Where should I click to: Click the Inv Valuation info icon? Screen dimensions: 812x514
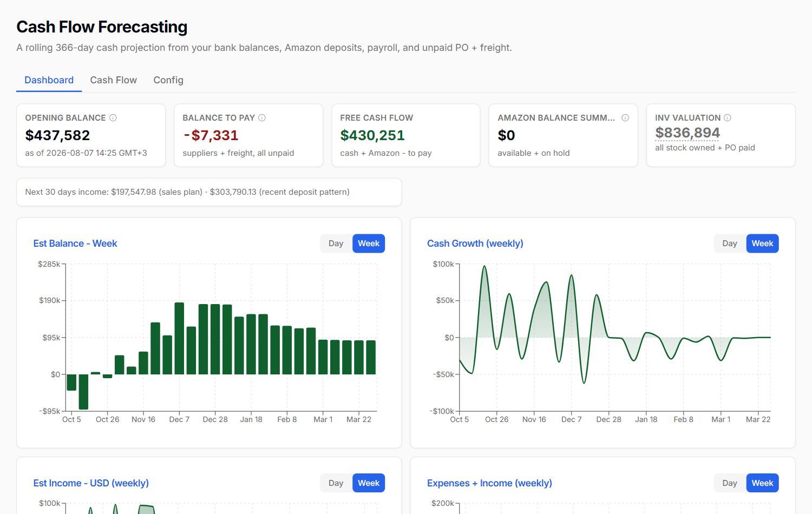(728, 118)
